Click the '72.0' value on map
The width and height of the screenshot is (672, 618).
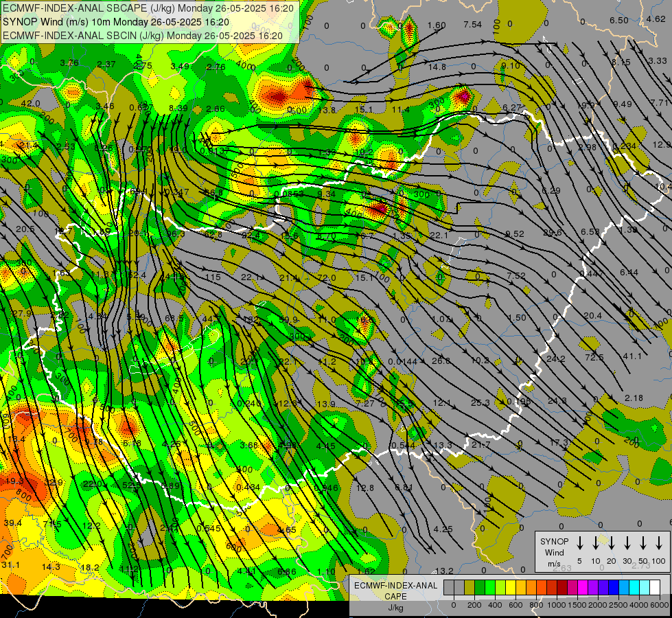pos(327,277)
